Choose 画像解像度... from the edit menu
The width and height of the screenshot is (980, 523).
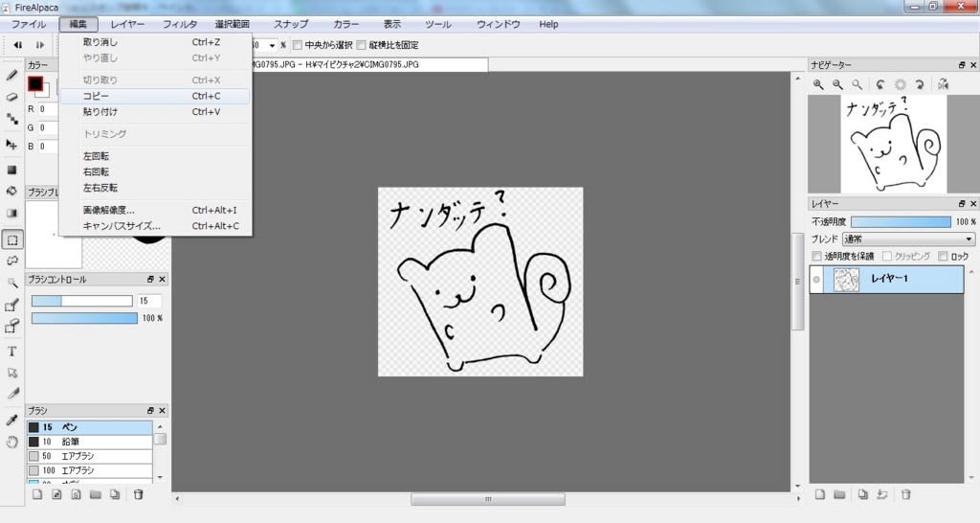(155, 210)
